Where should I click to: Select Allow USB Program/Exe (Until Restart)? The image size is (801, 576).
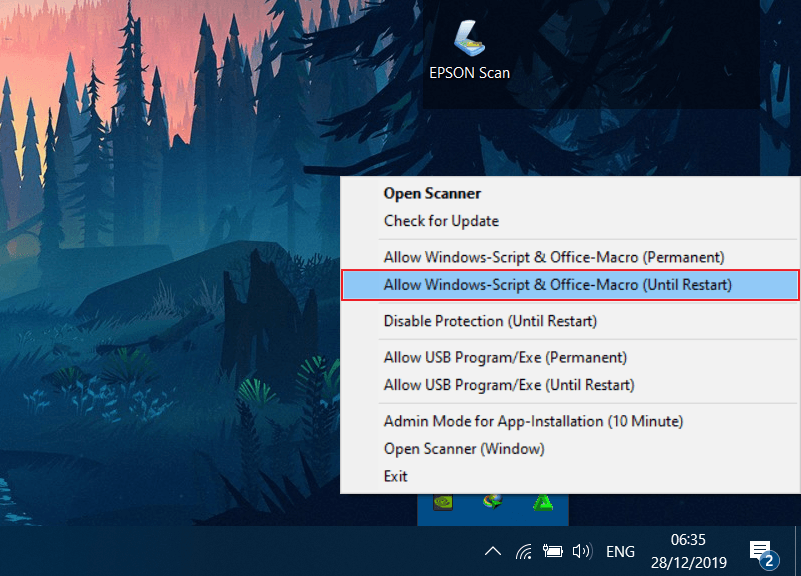click(x=570, y=385)
